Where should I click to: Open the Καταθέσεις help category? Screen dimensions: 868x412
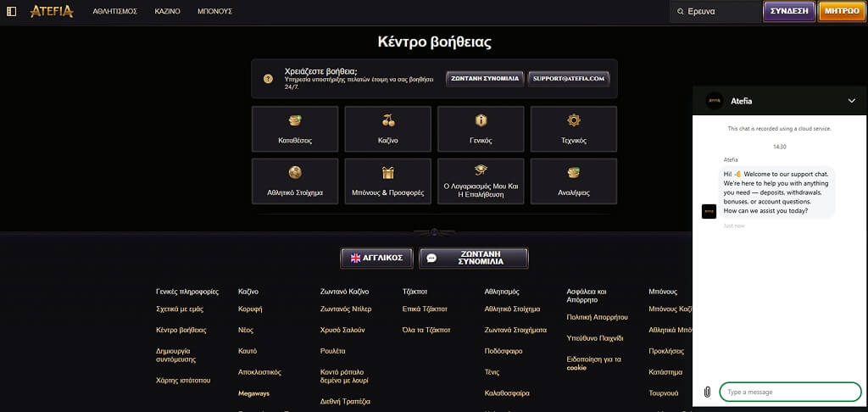click(295, 129)
